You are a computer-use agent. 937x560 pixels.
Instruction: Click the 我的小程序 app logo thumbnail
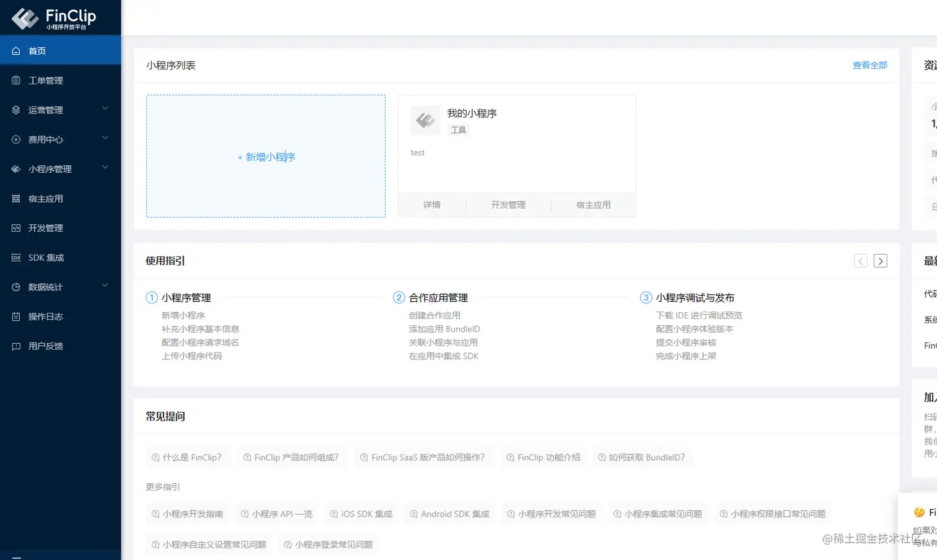pos(425,120)
